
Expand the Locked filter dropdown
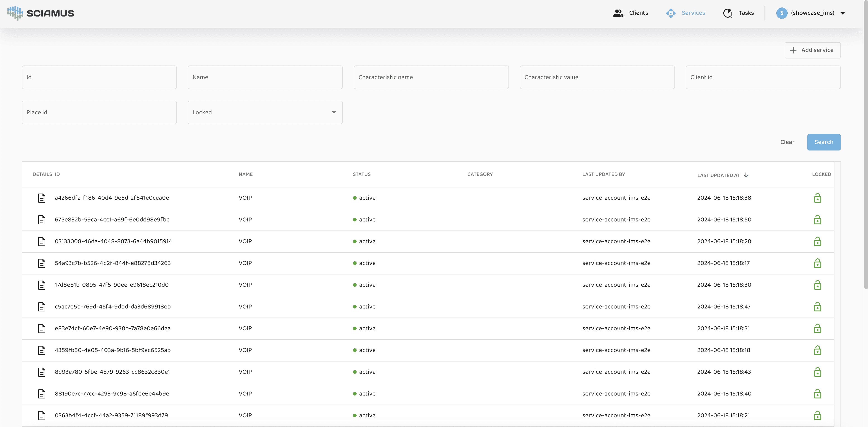(x=333, y=112)
